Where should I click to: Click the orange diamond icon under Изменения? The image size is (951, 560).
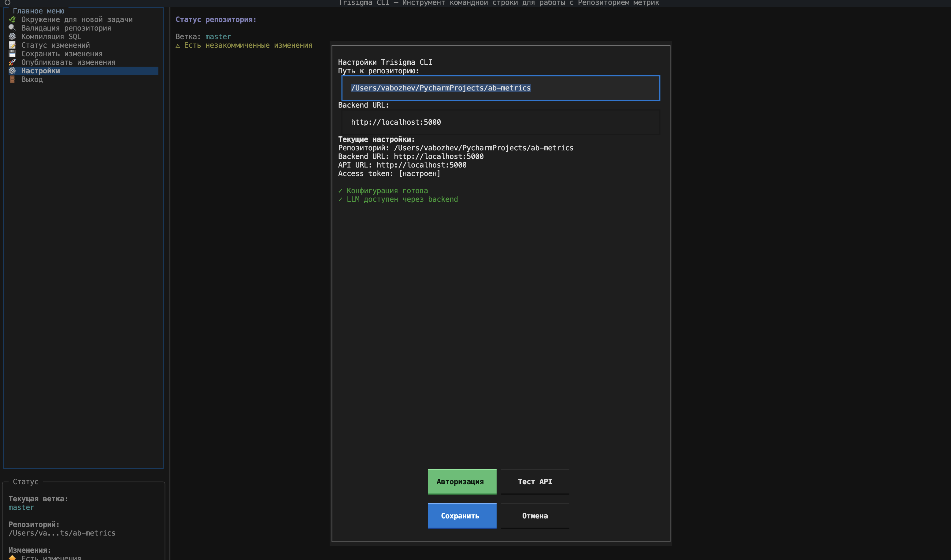[x=12, y=557]
